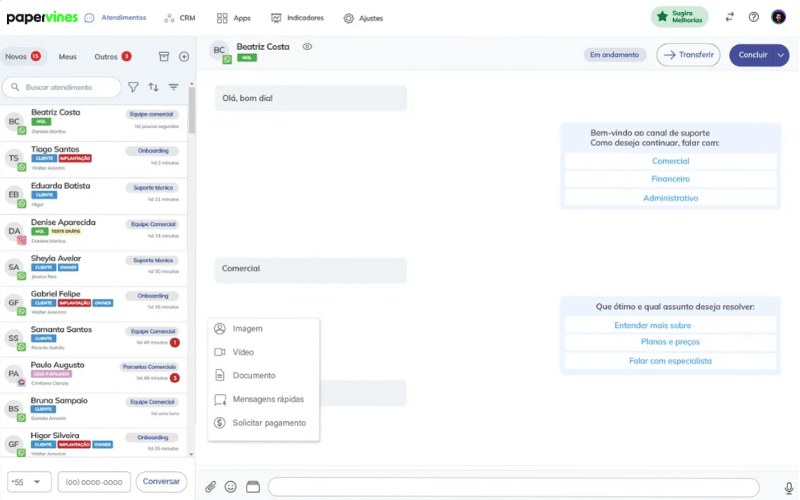Click the dollar sign payment icon
The height and width of the screenshot is (500, 800).
220,422
